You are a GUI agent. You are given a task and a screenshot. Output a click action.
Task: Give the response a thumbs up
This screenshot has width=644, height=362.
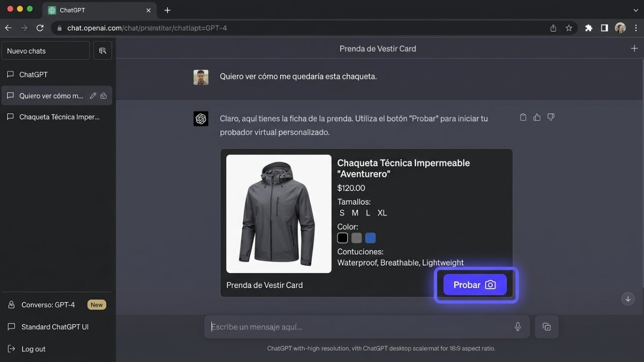[537, 117]
